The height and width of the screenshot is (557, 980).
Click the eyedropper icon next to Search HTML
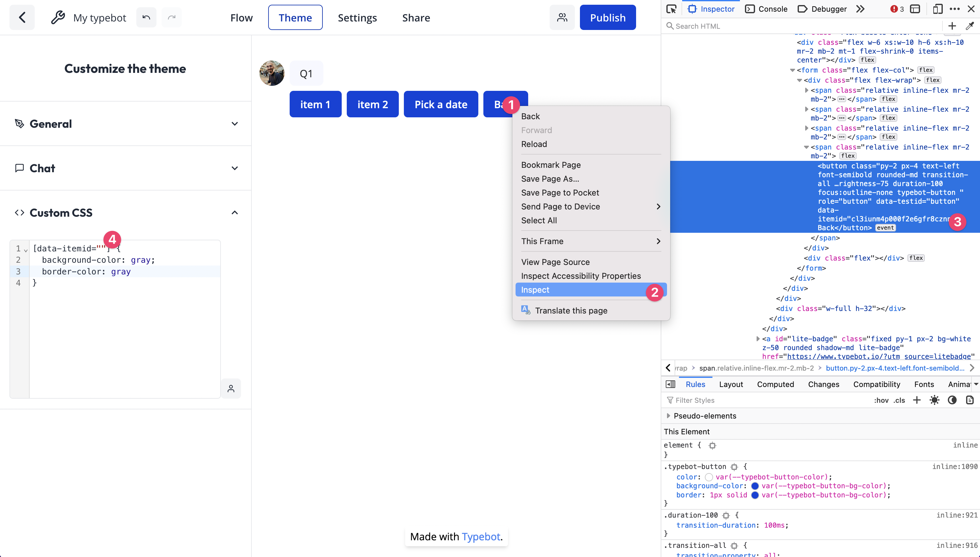point(970,26)
